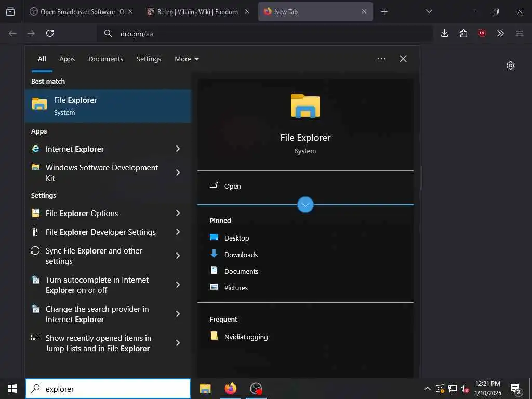This screenshot has width=532, height=399.
Task: Show hidden system tray icons
Action: 428,389
